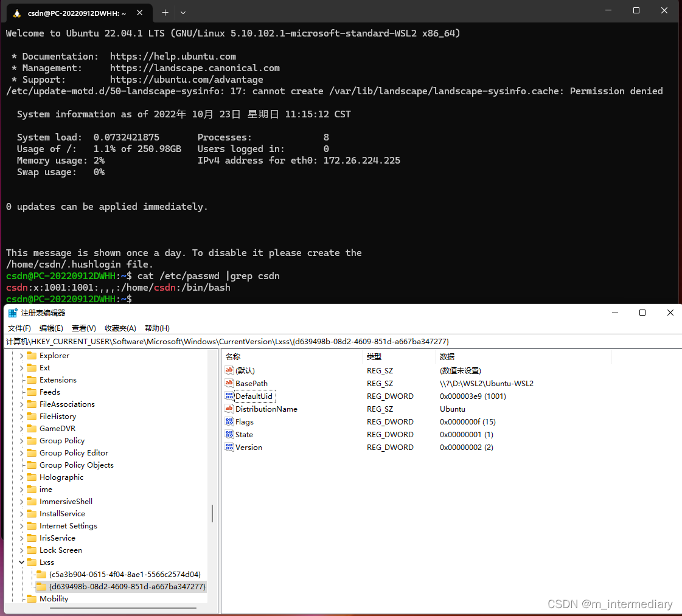The width and height of the screenshot is (682, 616).
Task: Open the 收藏夹(A) menu
Action: point(120,328)
